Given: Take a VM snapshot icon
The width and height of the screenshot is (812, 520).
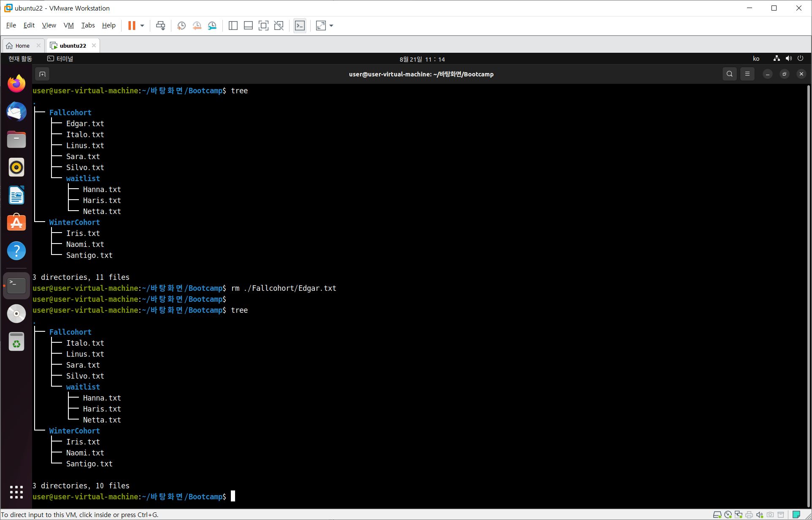Looking at the screenshot, I should pyautogui.click(x=181, y=26).
